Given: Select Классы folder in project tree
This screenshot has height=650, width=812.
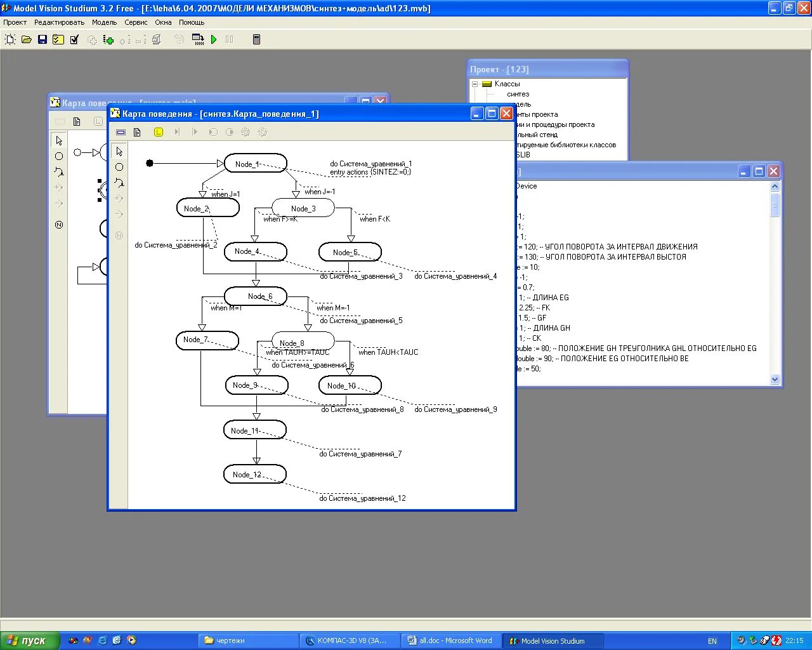Looking at the screenshot, I should [x=507, y=84].
